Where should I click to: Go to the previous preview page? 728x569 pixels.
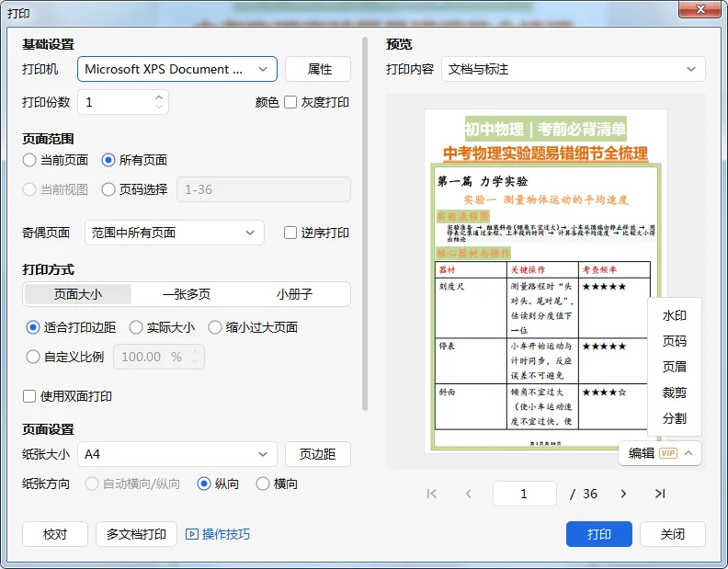point(469,494)
